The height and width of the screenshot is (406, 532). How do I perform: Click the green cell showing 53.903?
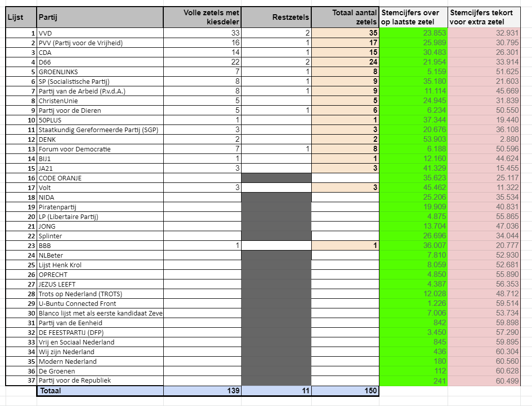tap(413, 139)
